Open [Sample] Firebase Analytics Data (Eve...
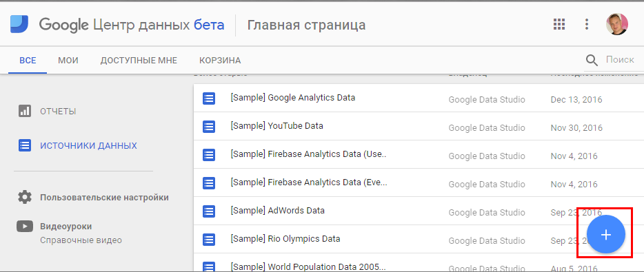Screen dimensions: 644x272 coord(308,182)
